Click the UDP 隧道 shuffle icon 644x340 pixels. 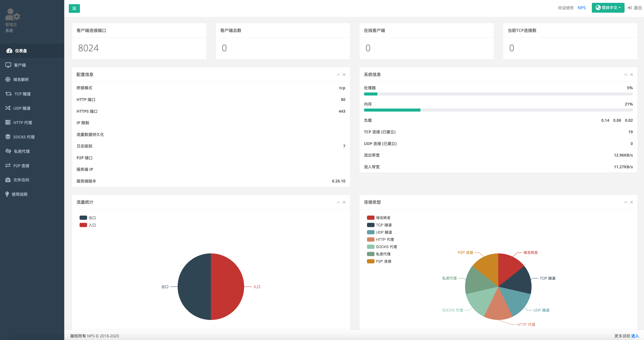coord(8,108)
